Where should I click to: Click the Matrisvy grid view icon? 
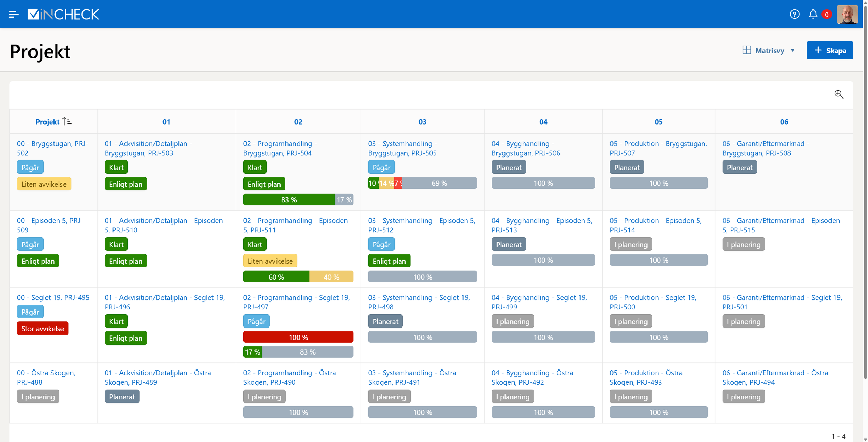746,50
